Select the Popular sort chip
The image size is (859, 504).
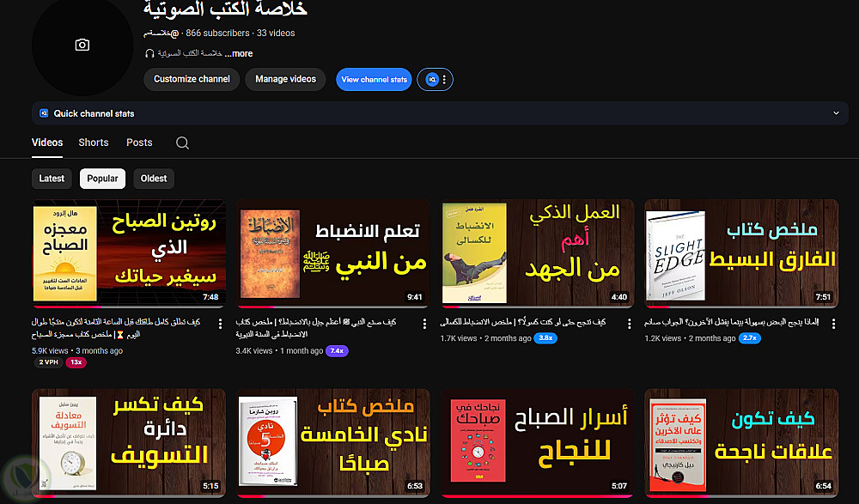pyautogui.click(x=102, y=179)
